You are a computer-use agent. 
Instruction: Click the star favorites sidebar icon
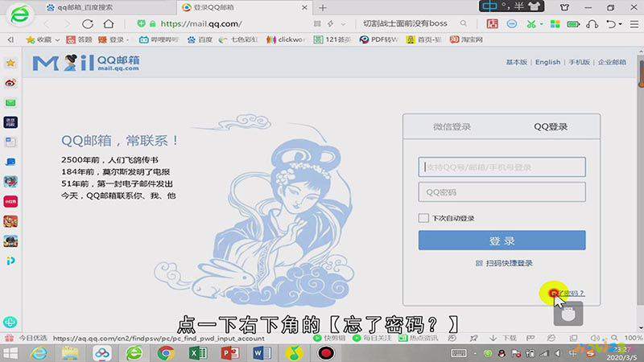pyautogui.click(x=10, y=63)
